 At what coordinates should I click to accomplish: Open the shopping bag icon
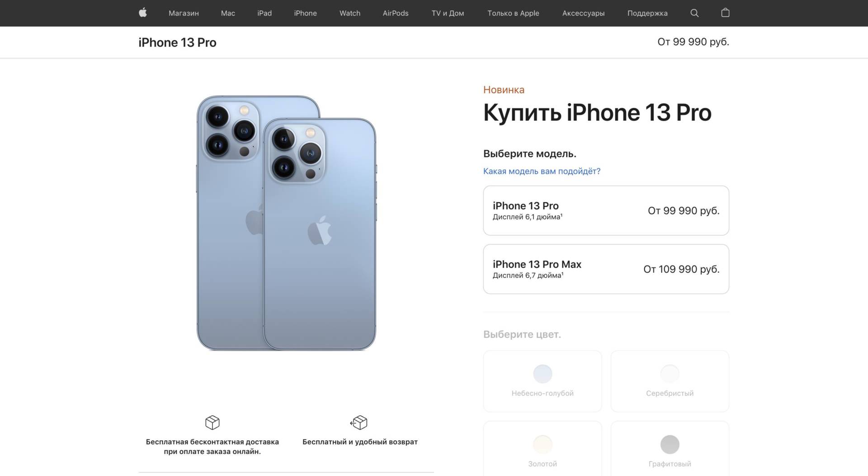tap(725, 13)
